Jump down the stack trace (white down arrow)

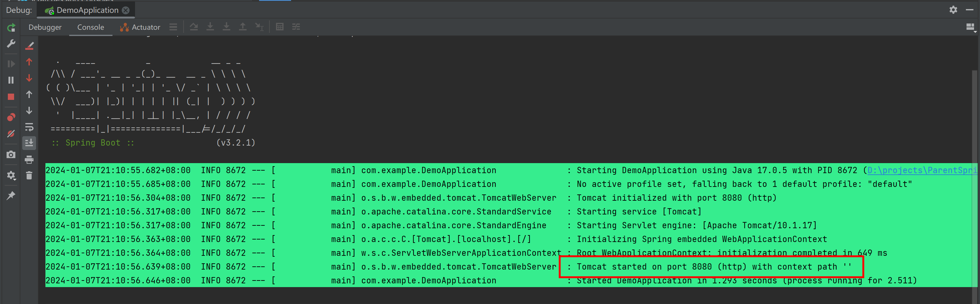[x=29, y=111]
